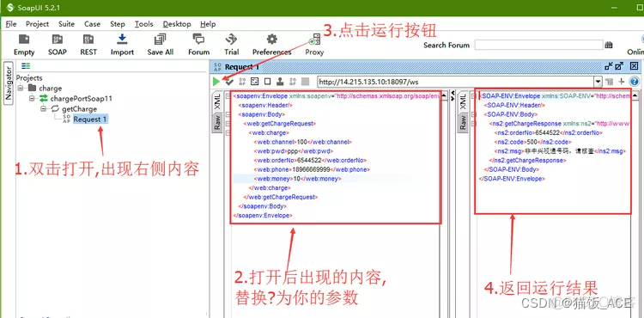This screenshot has width=644, height=318.
Task: Open the blue help icon in request editor
Action: 635,82
